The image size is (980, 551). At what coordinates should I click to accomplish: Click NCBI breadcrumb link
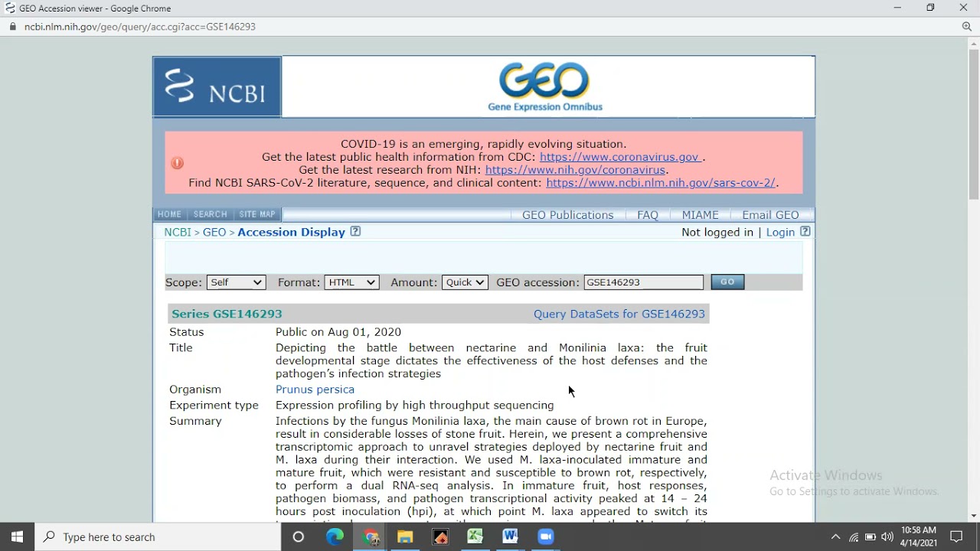coord(177,232)
